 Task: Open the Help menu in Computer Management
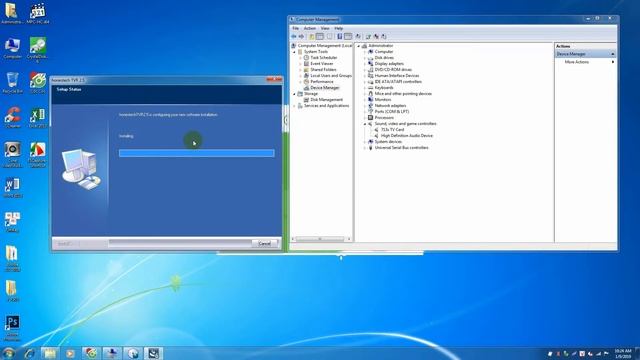[x=338, y=29]
